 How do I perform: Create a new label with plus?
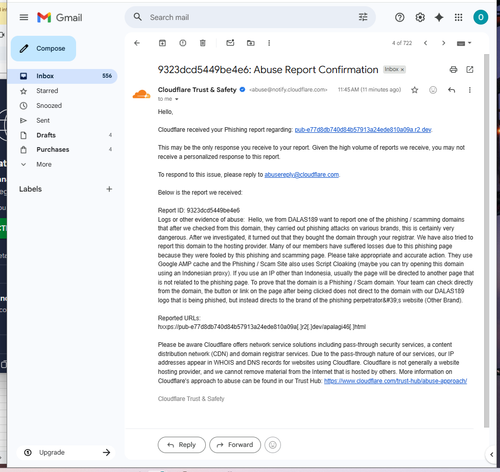109,189
